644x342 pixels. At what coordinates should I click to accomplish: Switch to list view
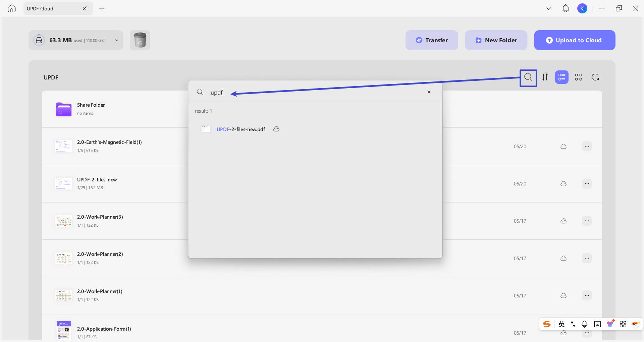pos(561,77)
